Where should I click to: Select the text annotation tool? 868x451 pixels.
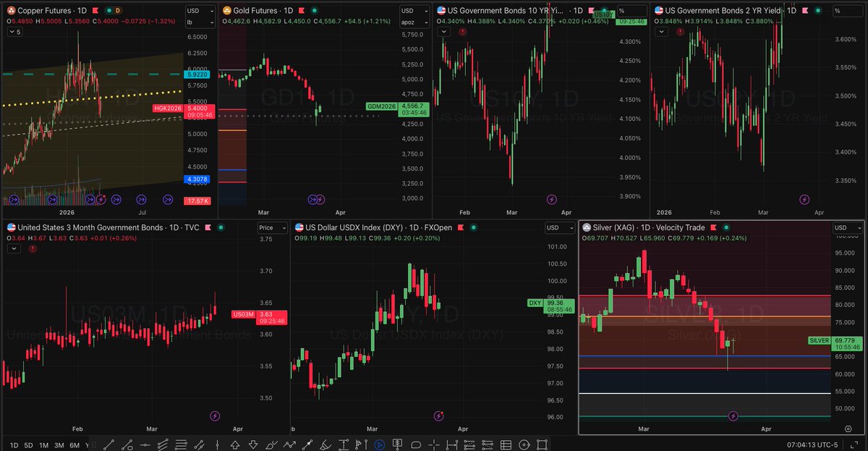344,444
